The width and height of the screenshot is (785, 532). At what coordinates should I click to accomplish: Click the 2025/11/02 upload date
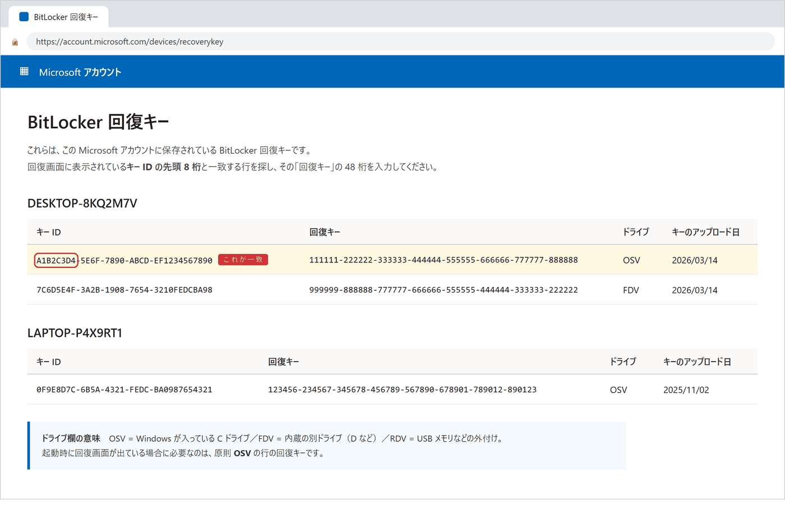(x=686, y=390)
